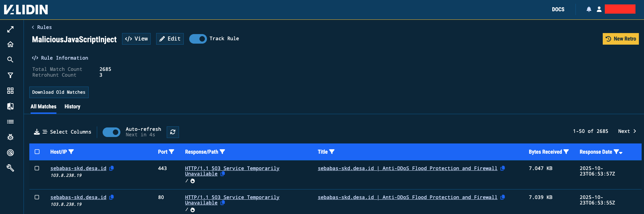Image resolution: width=644 pixels, height=214 pixels.
Task: Click the refresh matches icon button
Action: pyautogui.click(x=173, y=132)
